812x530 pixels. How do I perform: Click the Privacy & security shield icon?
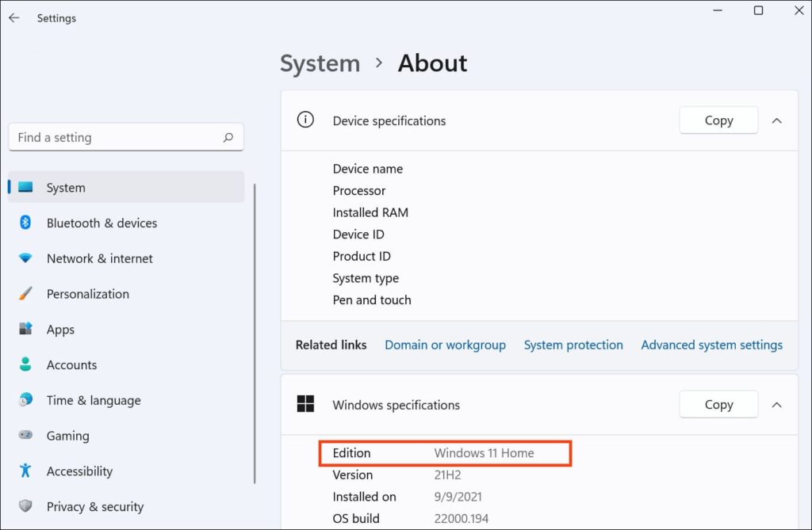coord(25,506)
